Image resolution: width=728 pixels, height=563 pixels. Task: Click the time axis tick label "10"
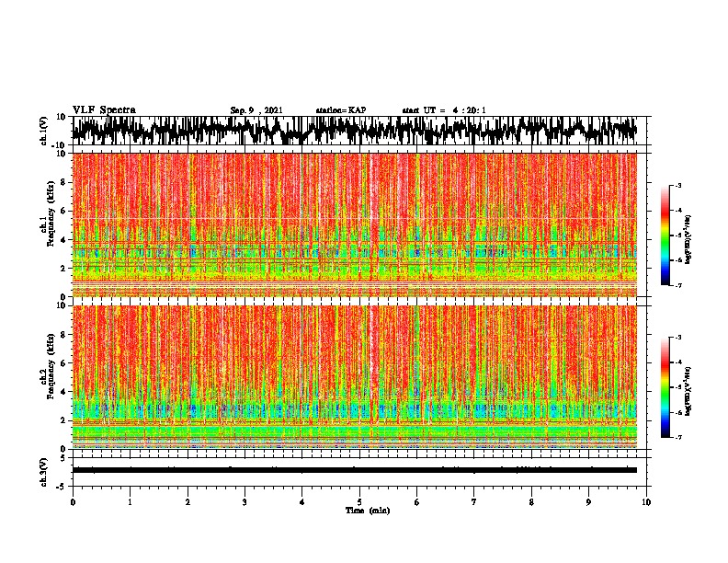point(646,502)
